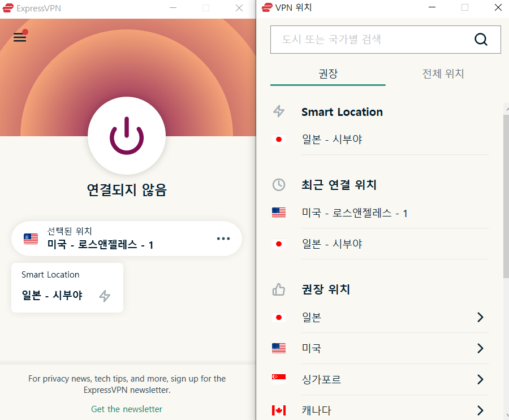Screen dimensions: 509x420
Task: Close the ExpressVPN main window
Action: pos(239,8)
